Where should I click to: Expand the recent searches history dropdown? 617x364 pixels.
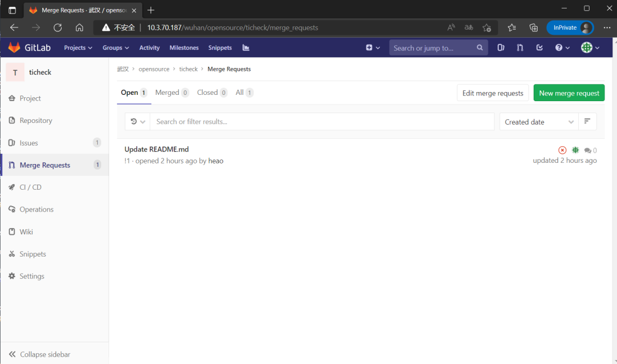(138, 121)
